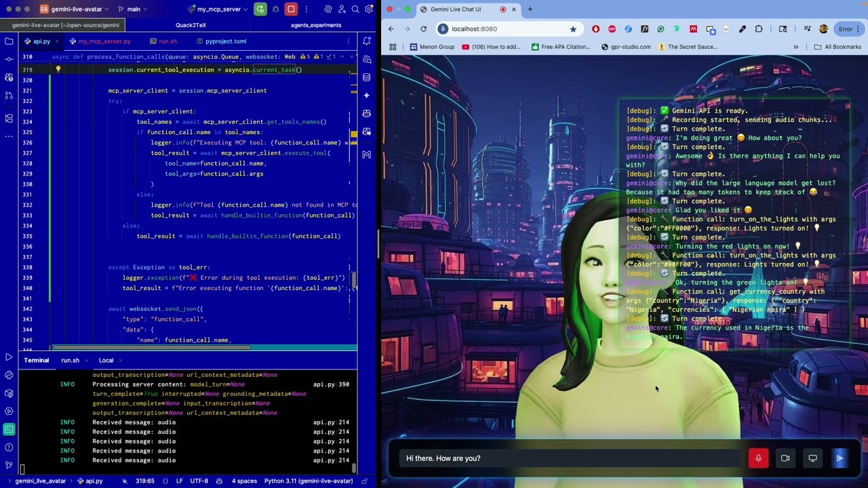The image size is (868, 488).
Task: Jump to next highlighted error arrow
Action: tap(352, 57)
